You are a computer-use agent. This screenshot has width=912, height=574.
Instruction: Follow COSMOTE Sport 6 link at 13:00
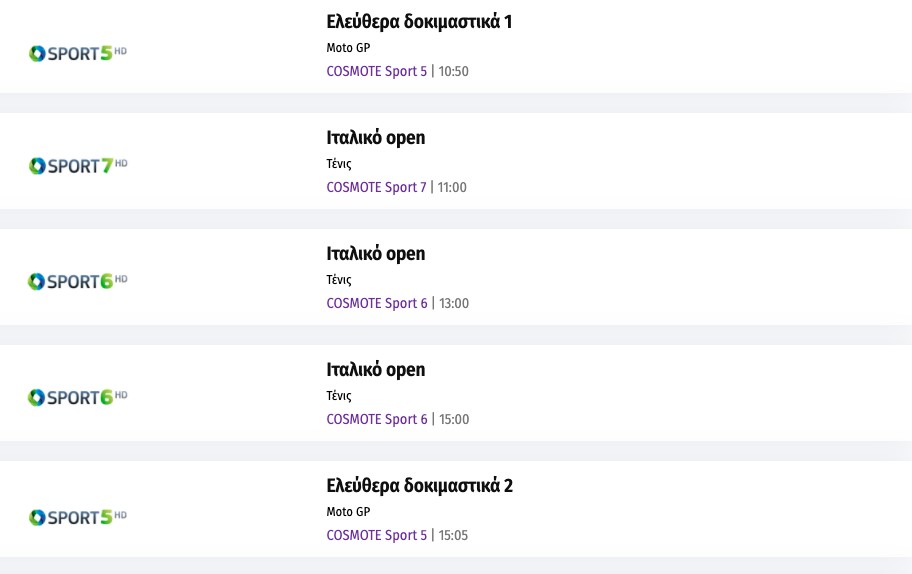click(376, 304)
